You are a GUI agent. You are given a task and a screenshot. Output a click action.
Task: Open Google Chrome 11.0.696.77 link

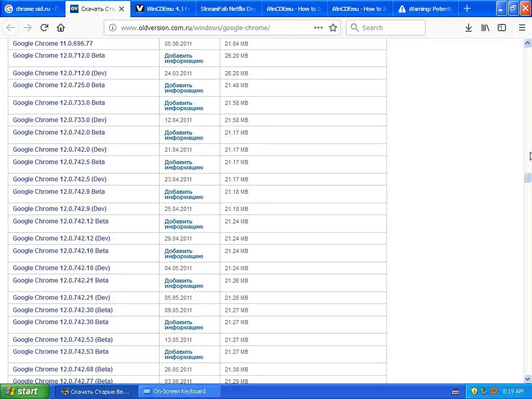coord(52,44)
